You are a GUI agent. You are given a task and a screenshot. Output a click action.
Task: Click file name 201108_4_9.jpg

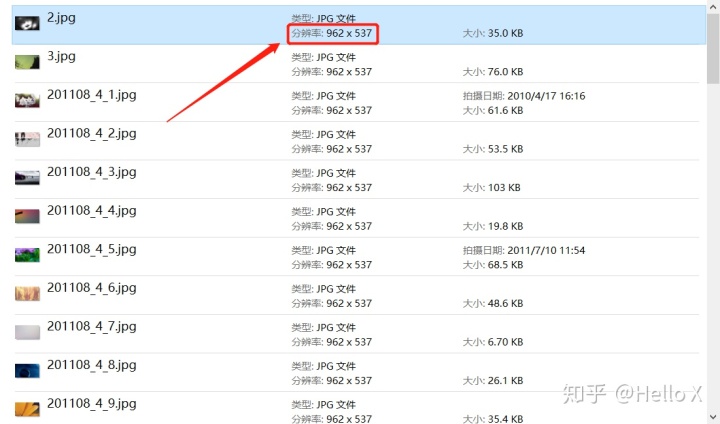tap(91, 404)
